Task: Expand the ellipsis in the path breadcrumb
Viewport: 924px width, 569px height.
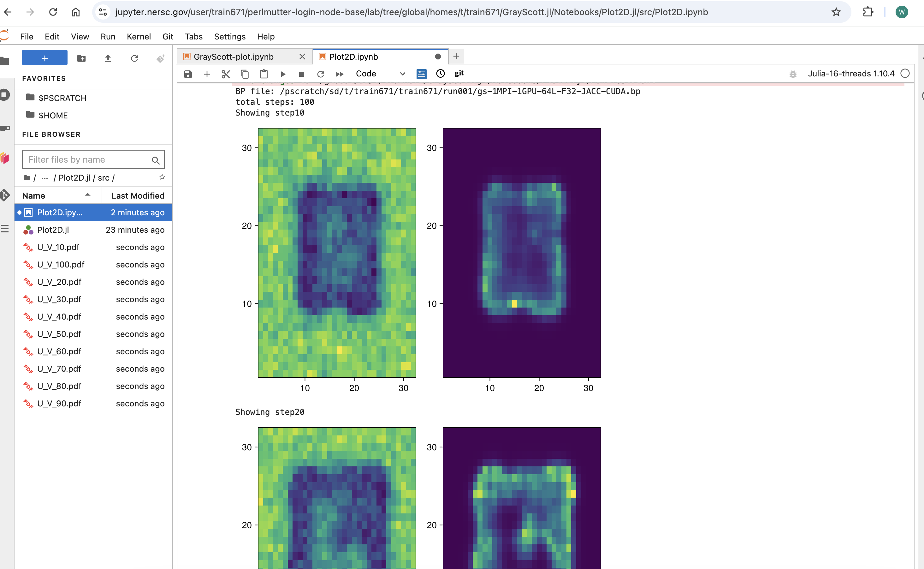Action: coord(45,178)
